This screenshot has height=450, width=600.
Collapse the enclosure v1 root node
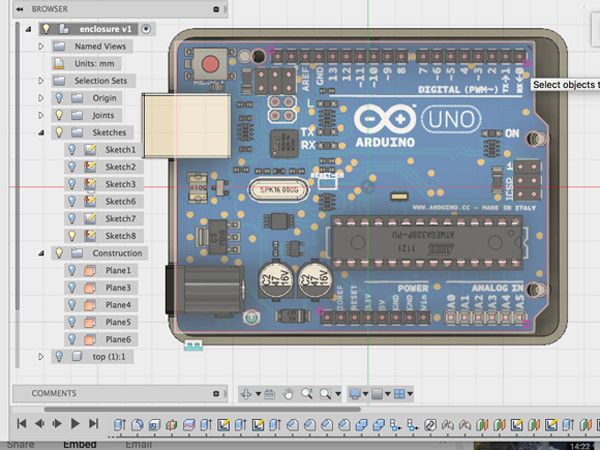click(28, 29)
